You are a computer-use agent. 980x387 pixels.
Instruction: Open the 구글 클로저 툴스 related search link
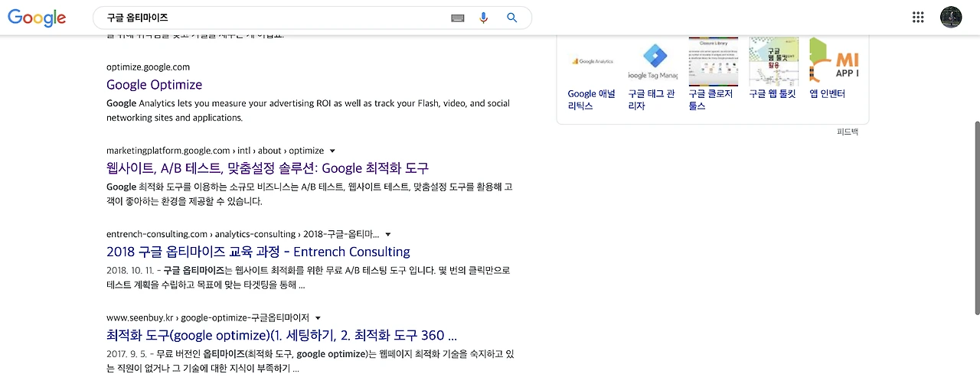(x=710, y=99)
